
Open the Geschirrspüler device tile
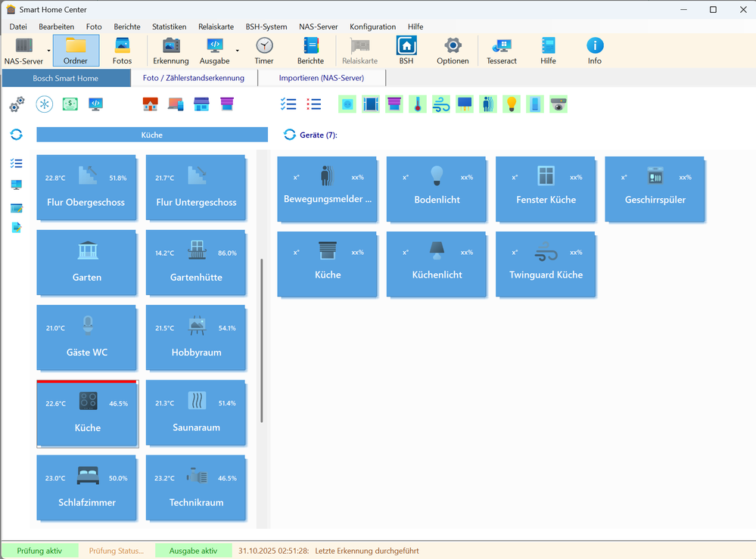(x=655, y=188)
